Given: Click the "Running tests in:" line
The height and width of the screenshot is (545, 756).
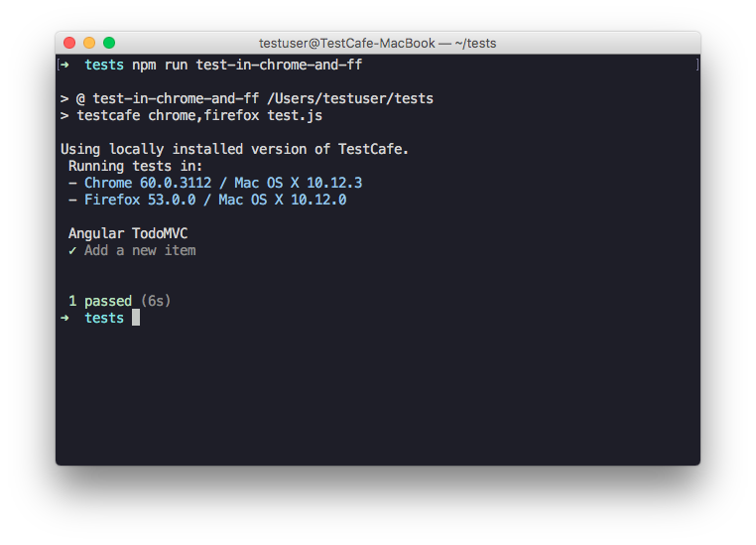Looking at the screenshot, I should click(x=135, y=166).
